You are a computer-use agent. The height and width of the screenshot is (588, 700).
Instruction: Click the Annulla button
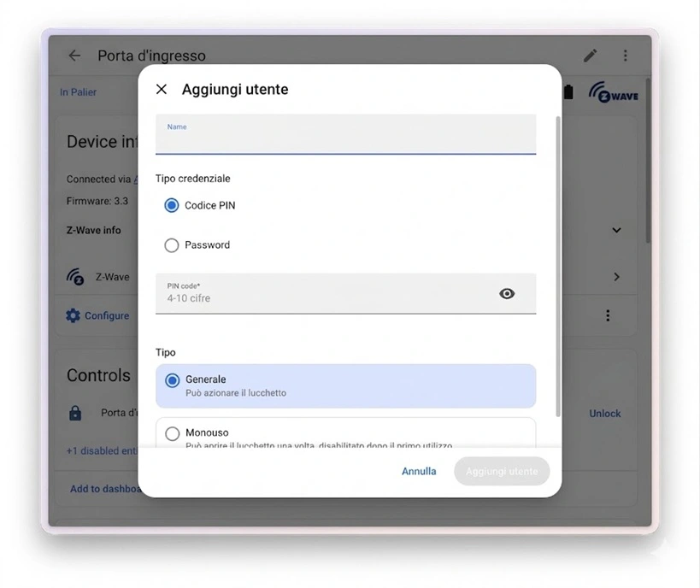[419, 472]
